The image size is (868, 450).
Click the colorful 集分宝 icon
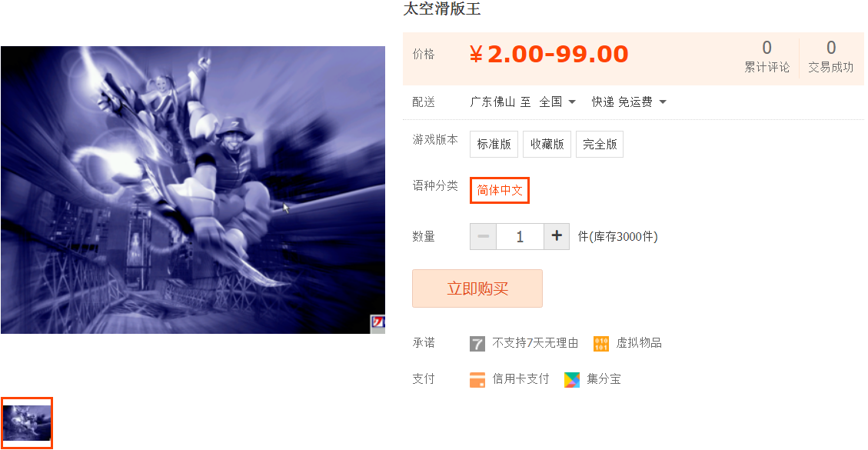tap(572, 380)
